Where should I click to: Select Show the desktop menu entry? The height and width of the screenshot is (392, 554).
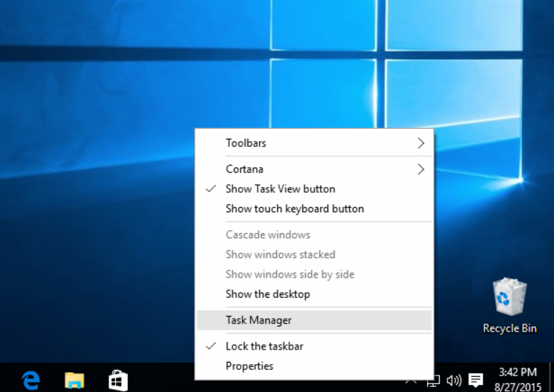pos(268,294)
